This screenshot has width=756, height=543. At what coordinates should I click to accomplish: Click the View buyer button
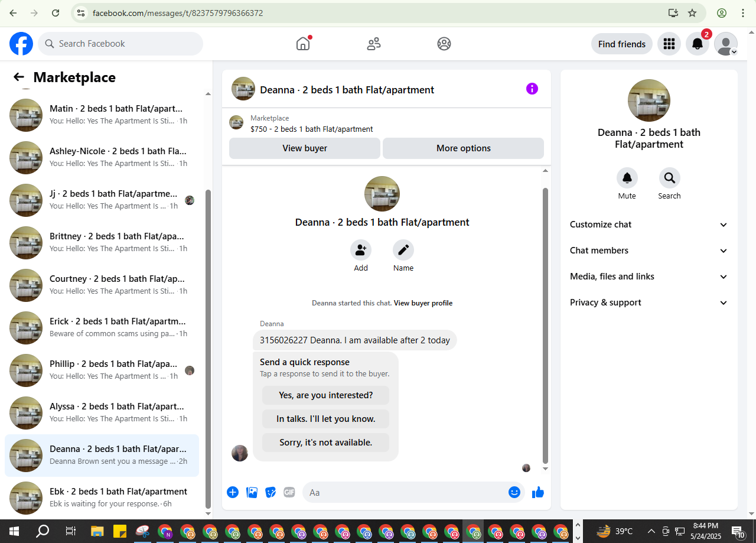tap(305, 148)
